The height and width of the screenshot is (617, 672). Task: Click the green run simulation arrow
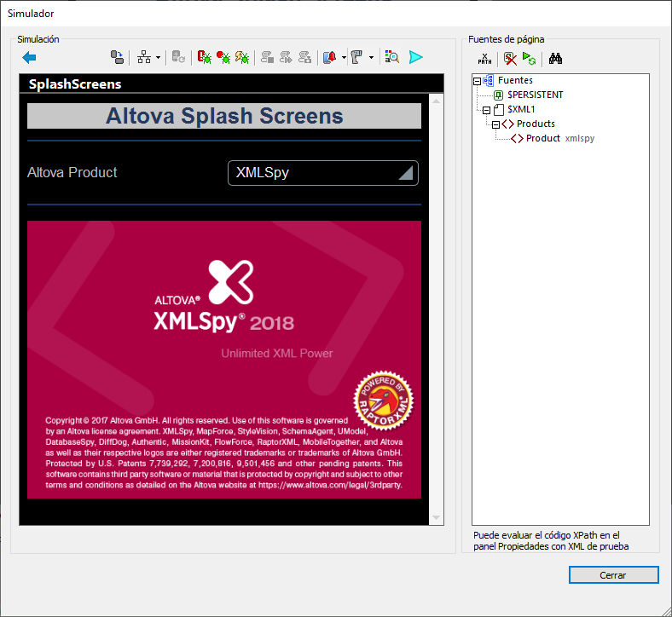click(x=415, y=57)
